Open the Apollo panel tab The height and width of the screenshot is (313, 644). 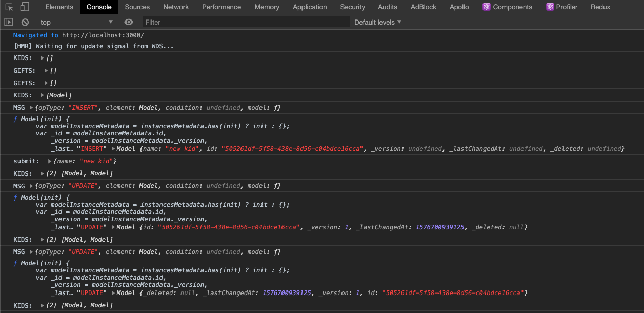coord(459,7)
